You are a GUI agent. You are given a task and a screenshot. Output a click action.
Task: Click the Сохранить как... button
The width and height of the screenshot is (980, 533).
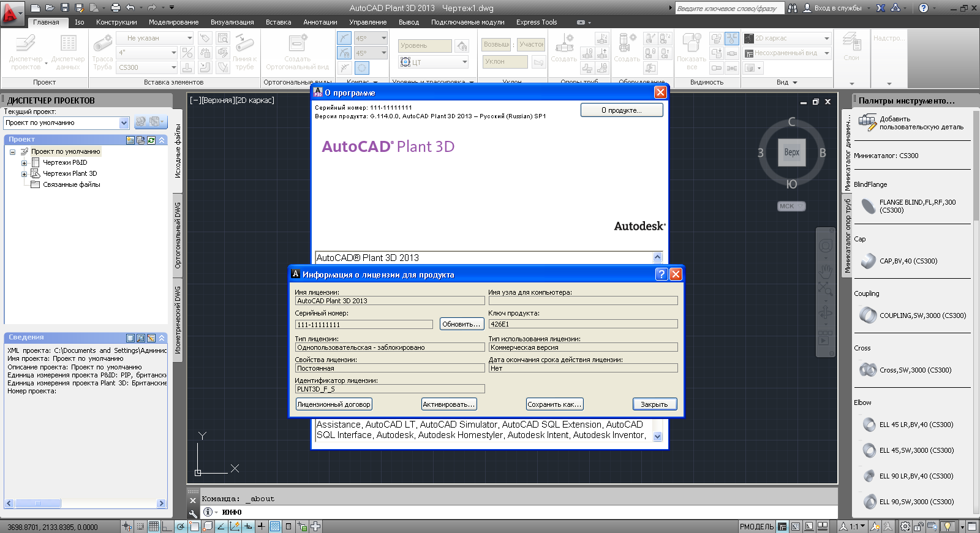[x=554, y=404]
